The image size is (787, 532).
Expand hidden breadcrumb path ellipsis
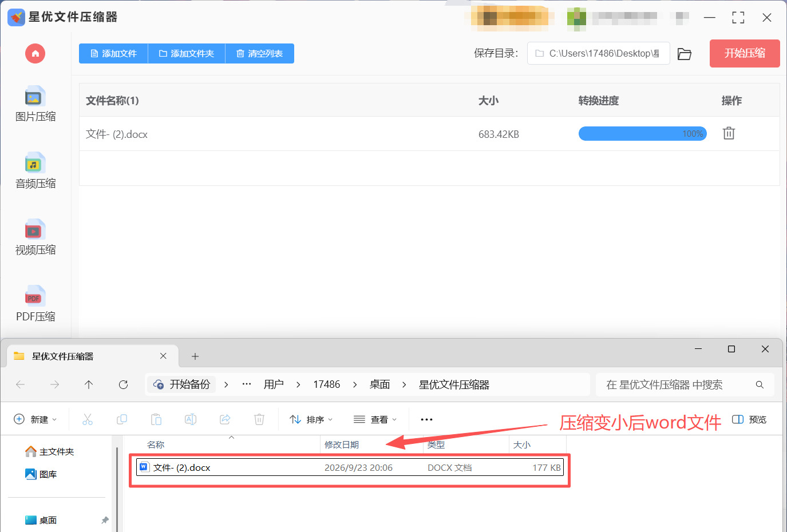pos(247,384)
